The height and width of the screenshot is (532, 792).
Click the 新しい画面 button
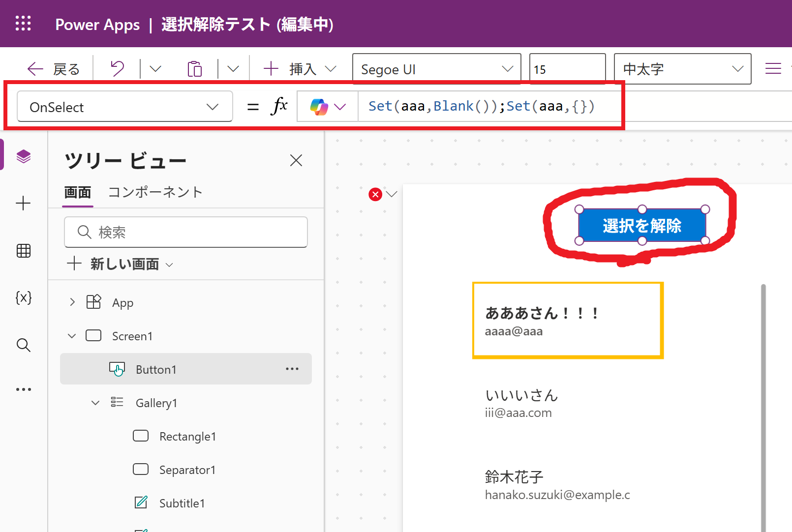pos(121,264)
